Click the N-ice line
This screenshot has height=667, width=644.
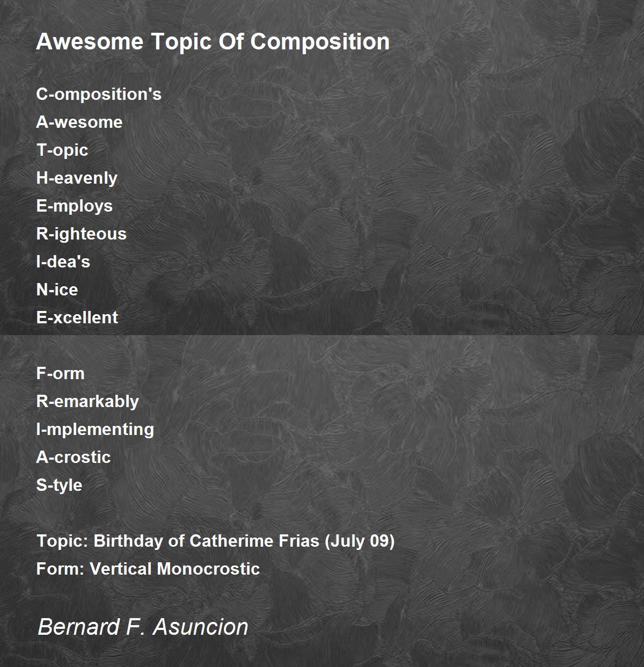tap(57, 290)
